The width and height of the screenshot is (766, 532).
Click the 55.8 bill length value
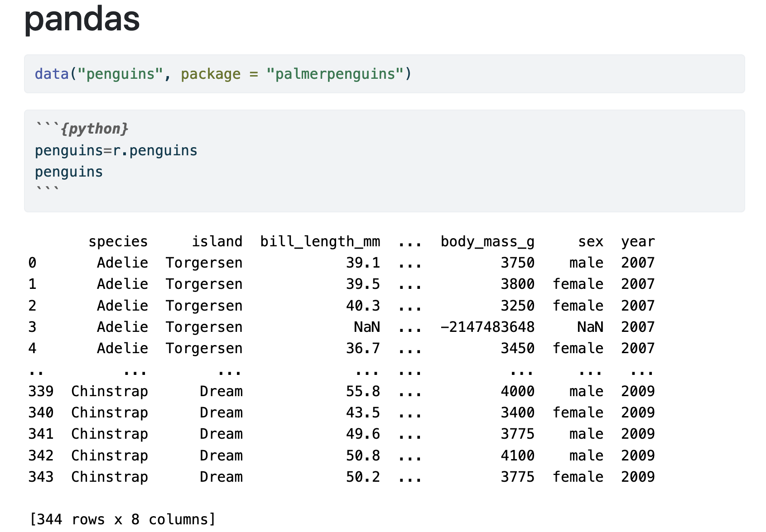coord(363,391)
